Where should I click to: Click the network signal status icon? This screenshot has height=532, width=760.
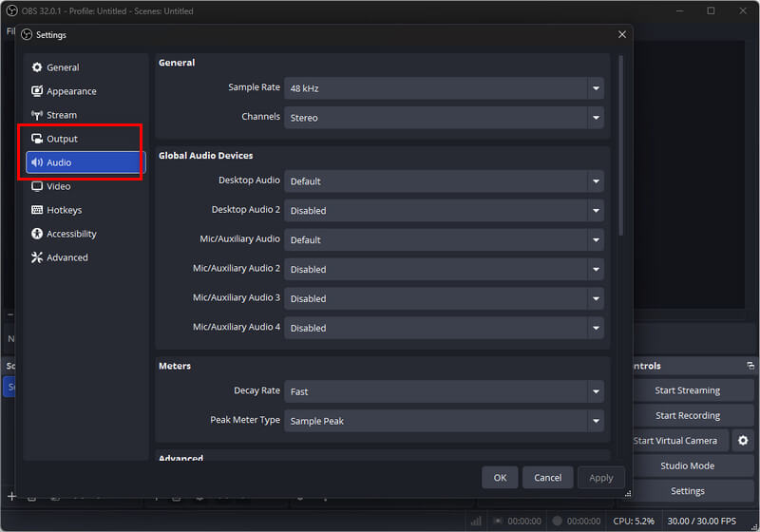[x=476, y=521]
